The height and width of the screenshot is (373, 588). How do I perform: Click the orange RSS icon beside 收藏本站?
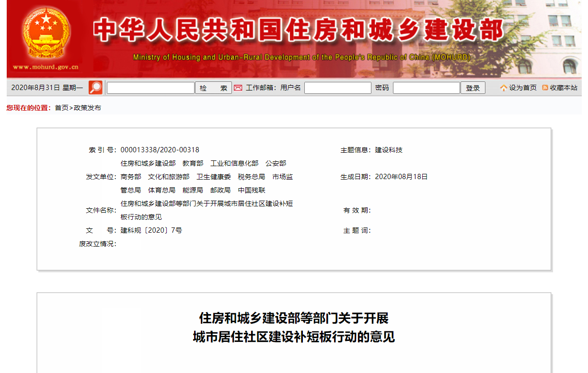tap(545, 88)
